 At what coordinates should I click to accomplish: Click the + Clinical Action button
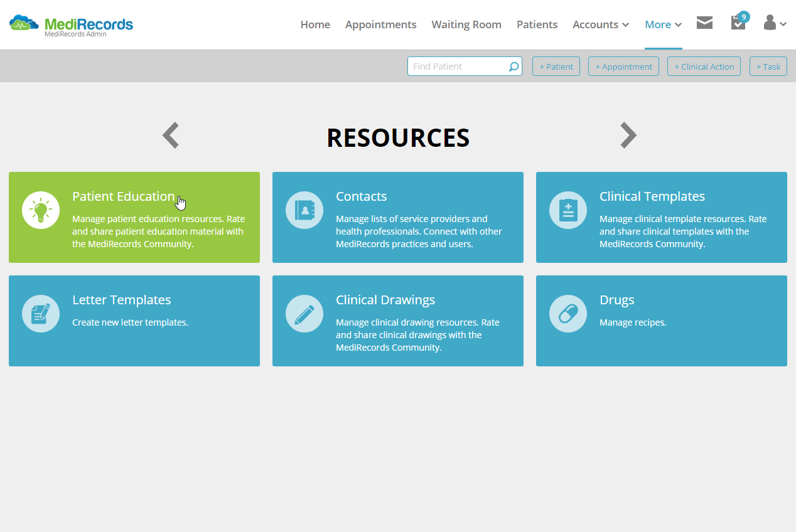[704, 66]
